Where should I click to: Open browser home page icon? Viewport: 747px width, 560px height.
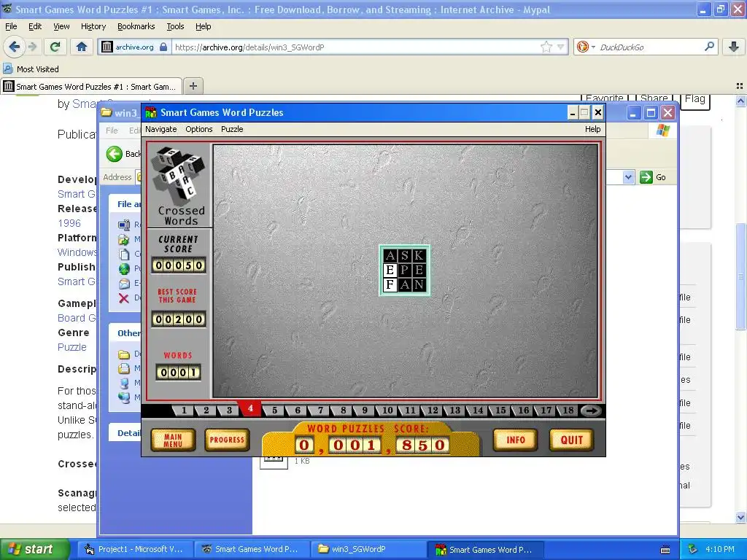coord(82,47)
